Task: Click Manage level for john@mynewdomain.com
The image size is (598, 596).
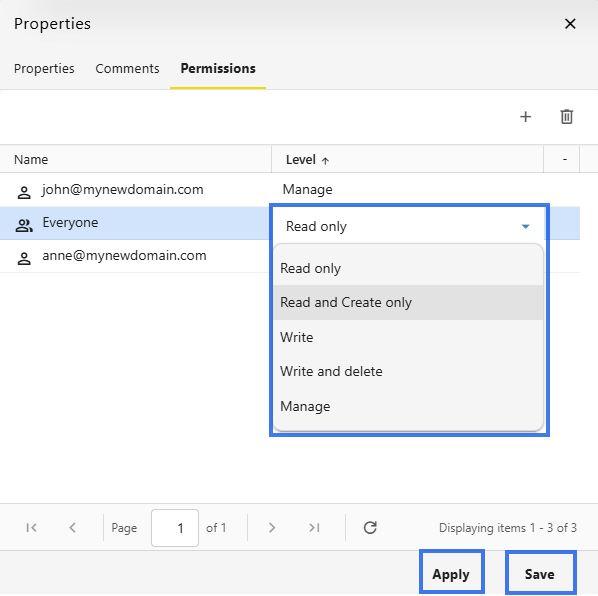Action: coord(307,190)
